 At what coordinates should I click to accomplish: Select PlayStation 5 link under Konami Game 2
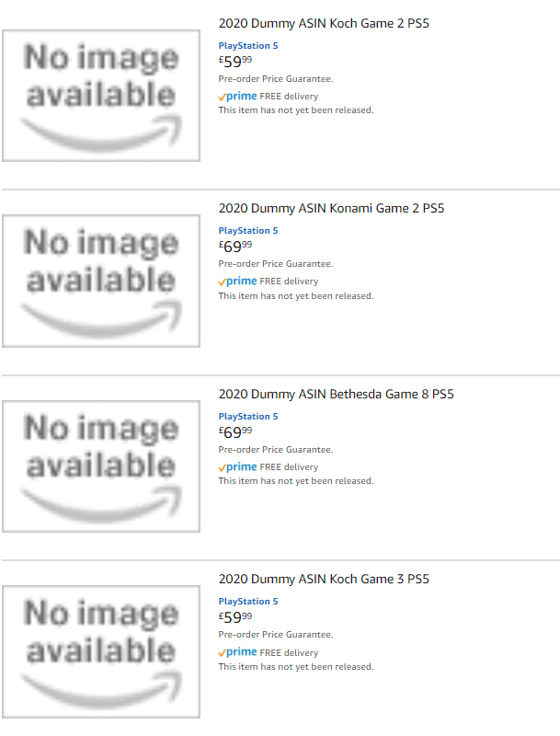pos(248,231)
